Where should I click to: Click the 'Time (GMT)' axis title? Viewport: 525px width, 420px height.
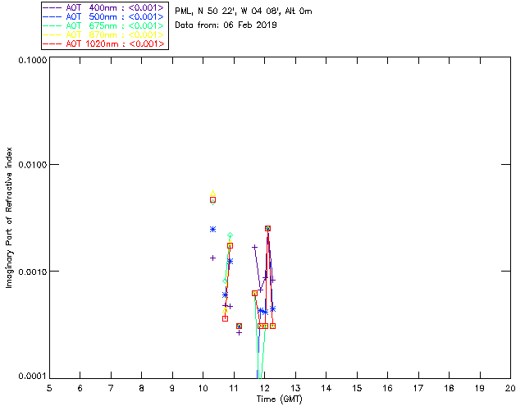click(279, 399)
